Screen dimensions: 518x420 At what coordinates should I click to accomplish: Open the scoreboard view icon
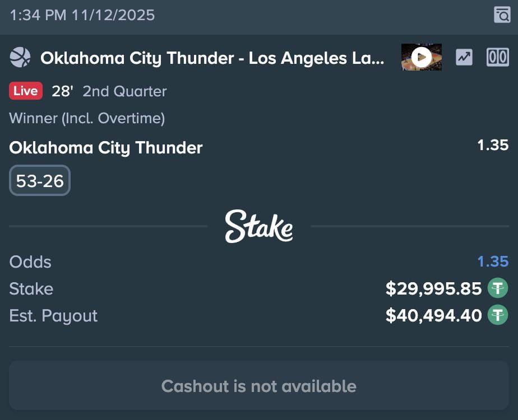pos(498,57)
